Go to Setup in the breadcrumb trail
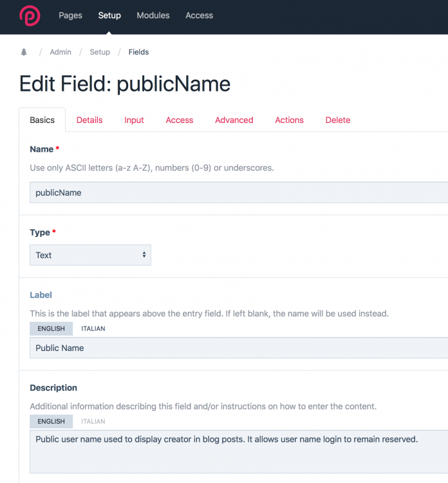448x483 pixels. pyautogui.click(x=100, y=52)
